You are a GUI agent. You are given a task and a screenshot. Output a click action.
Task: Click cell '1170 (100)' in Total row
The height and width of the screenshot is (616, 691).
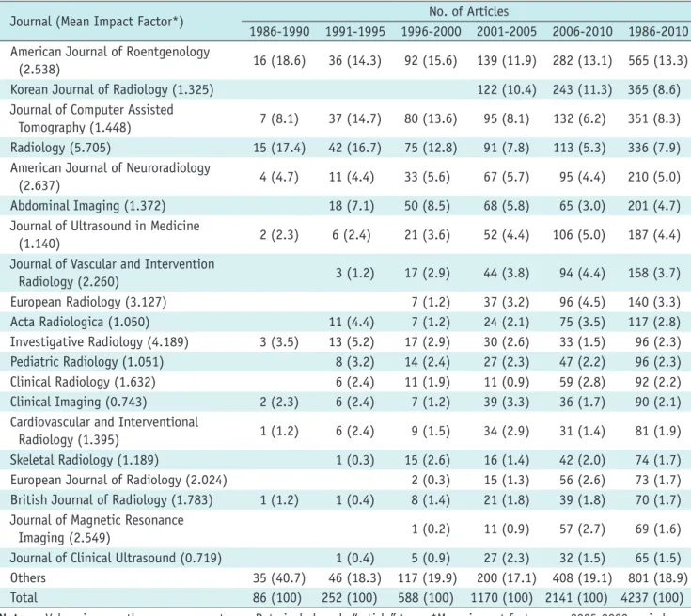[501, 598]
